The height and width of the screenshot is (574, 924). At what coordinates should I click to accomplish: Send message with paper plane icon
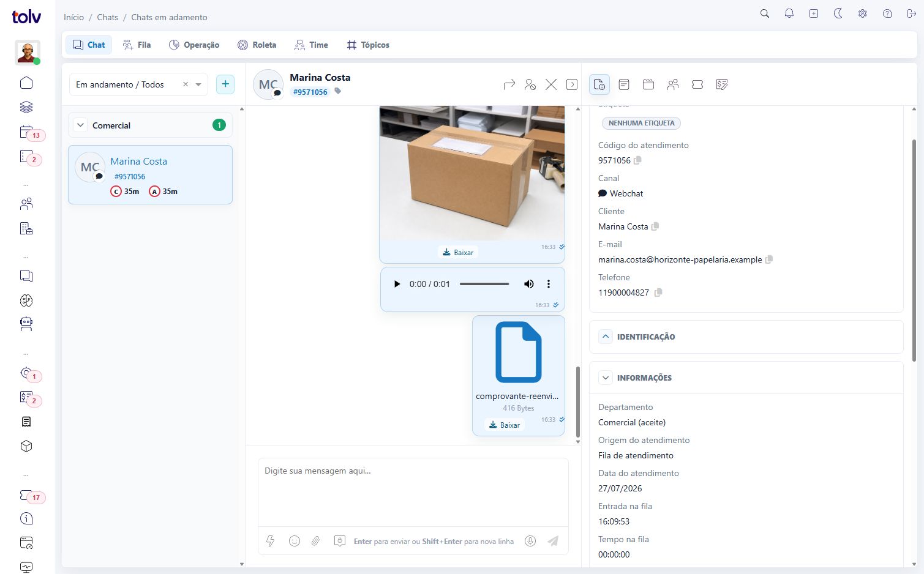click(553, 541)
